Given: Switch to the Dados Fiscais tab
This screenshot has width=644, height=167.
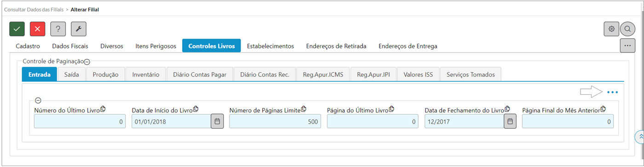Looking at the screenshot, I should tap(70, 46).
